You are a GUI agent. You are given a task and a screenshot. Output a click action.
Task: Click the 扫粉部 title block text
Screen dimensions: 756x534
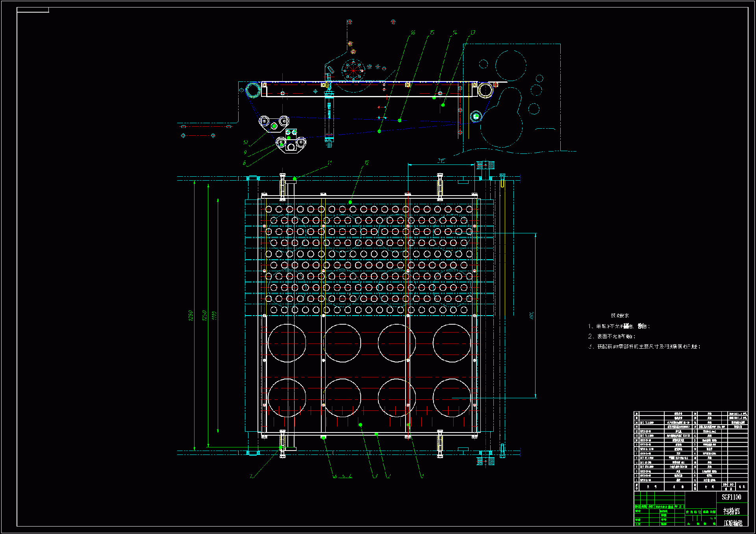point(731,511)
